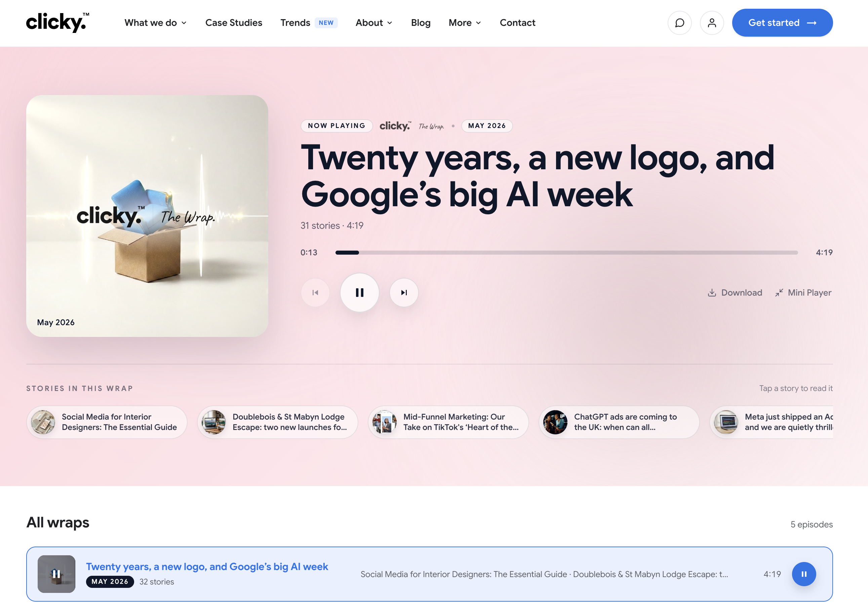Click the '31 stories · 4:19' text

(332, 225)
